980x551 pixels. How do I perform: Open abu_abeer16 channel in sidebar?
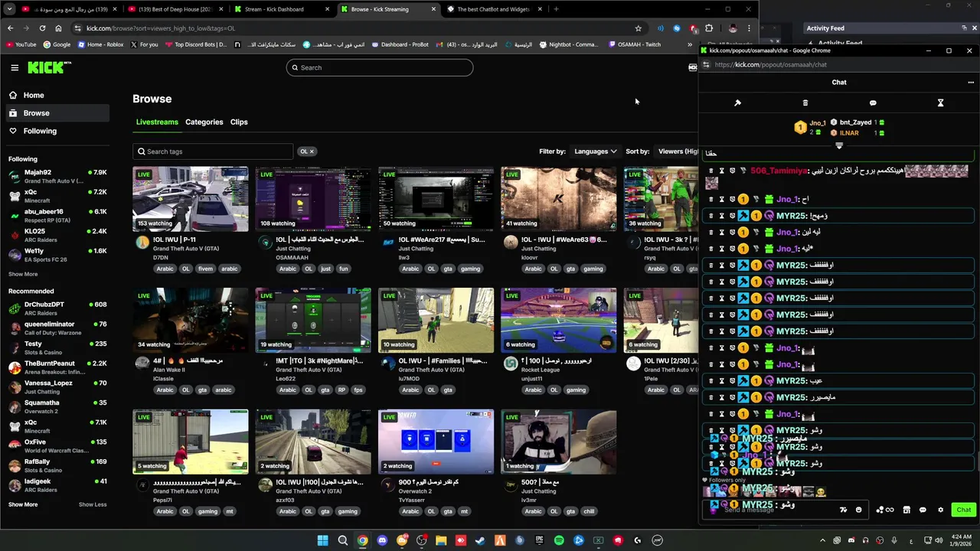[x=57, y=216]
